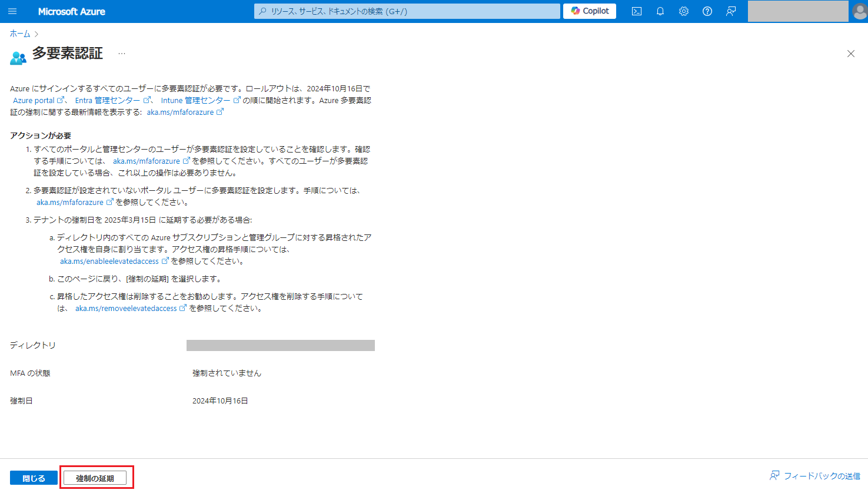Open the Azure portal link
The image size is (868, 493).
click(35, 100)
